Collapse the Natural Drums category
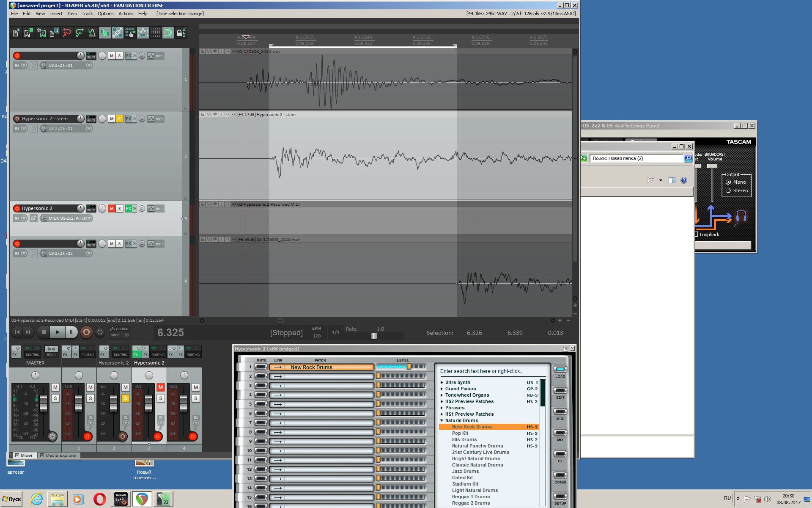 [442, 420]
